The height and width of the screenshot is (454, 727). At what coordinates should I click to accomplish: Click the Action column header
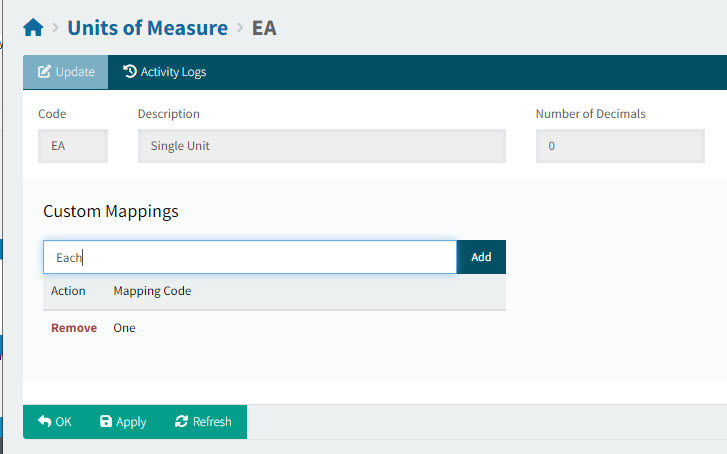point(68,291)
